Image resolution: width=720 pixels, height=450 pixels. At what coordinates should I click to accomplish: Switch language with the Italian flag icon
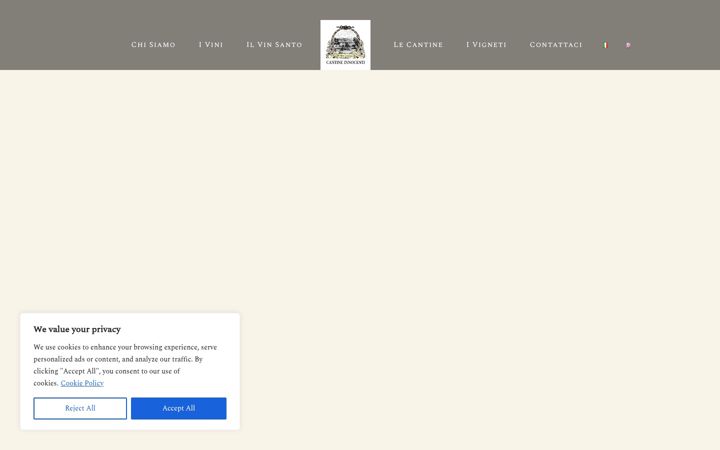tap(605, 45)
